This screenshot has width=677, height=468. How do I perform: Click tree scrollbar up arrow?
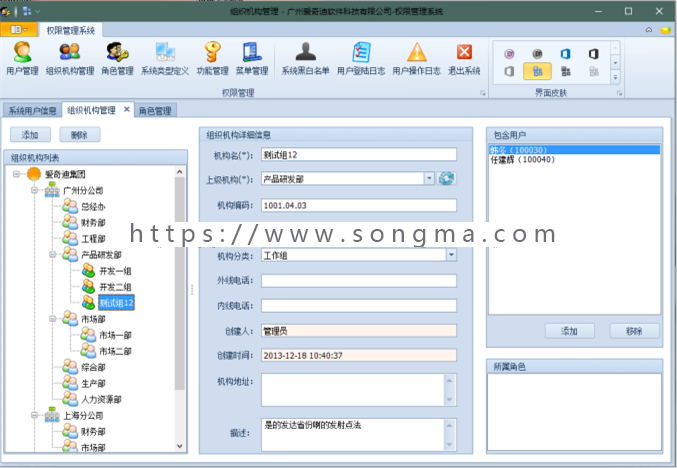[x=180, y=172]
